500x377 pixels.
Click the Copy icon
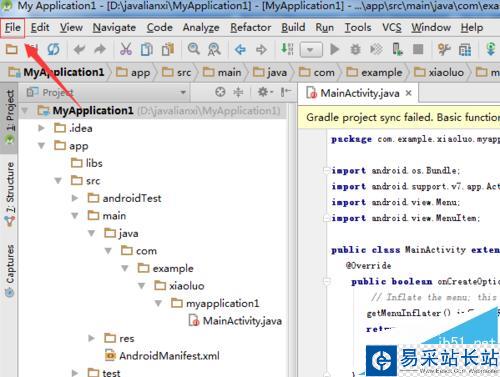(x=147, y=49)
